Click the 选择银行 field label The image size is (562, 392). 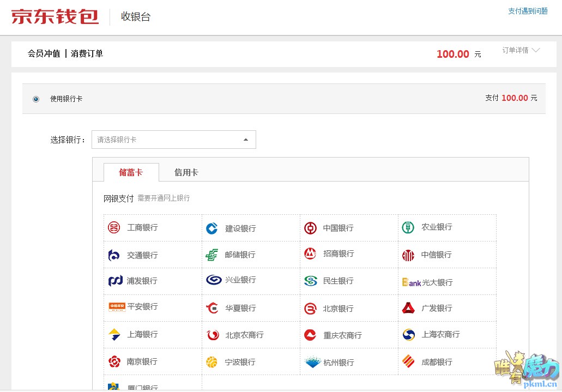click(x=68, y=140)
